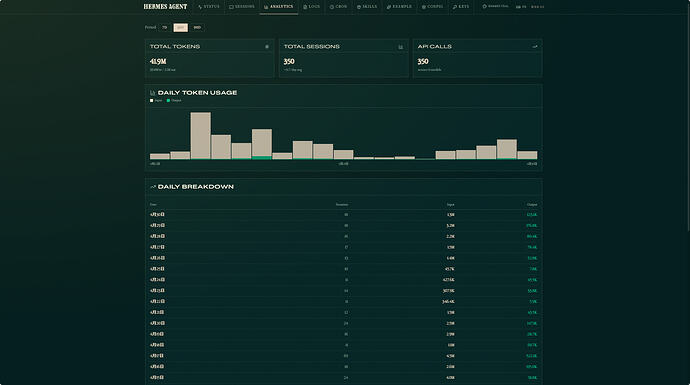Click the Date column header
Image resolution: width=690 pixels, height=385 pixels.
[153, 205]
